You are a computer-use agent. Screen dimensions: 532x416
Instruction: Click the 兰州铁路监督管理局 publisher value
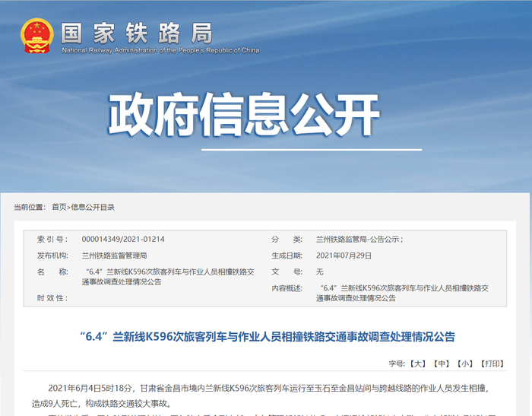click(114, 256)
